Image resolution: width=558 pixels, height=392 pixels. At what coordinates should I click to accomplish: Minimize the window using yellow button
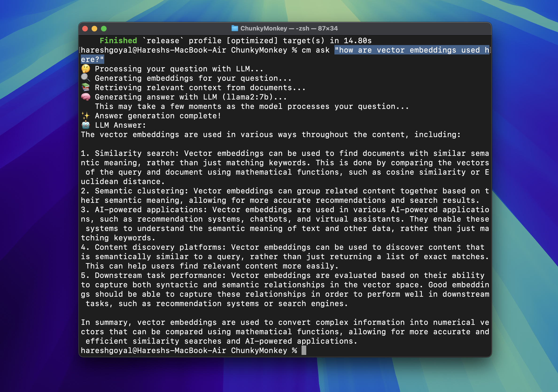point(94,29)
